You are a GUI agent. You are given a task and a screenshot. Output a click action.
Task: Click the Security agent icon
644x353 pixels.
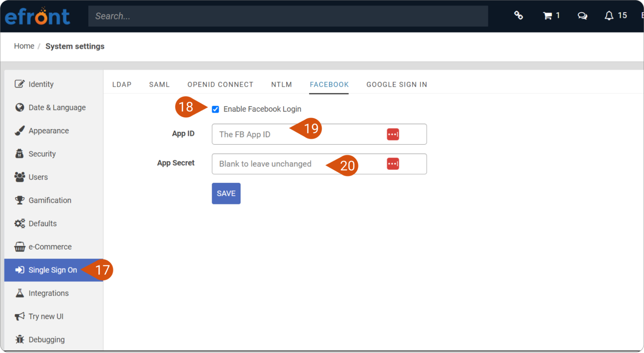coord(19,153)
